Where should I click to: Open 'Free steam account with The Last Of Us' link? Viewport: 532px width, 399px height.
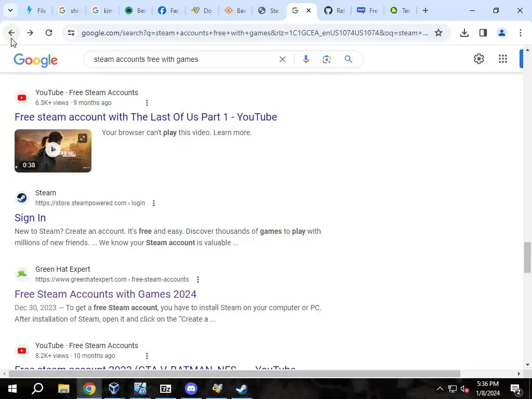click(x=146, y=117)
